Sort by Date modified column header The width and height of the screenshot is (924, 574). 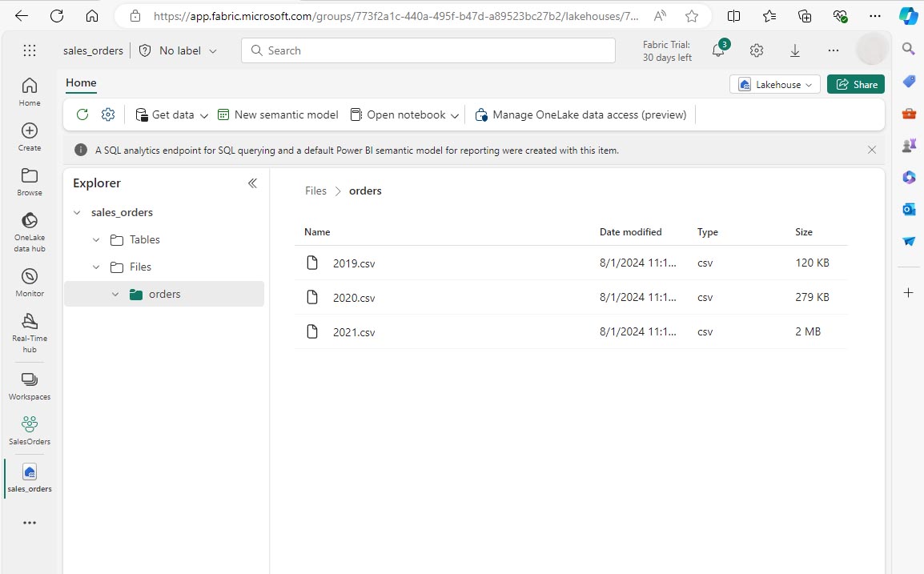pyautogui.click(x=630, y=232)
